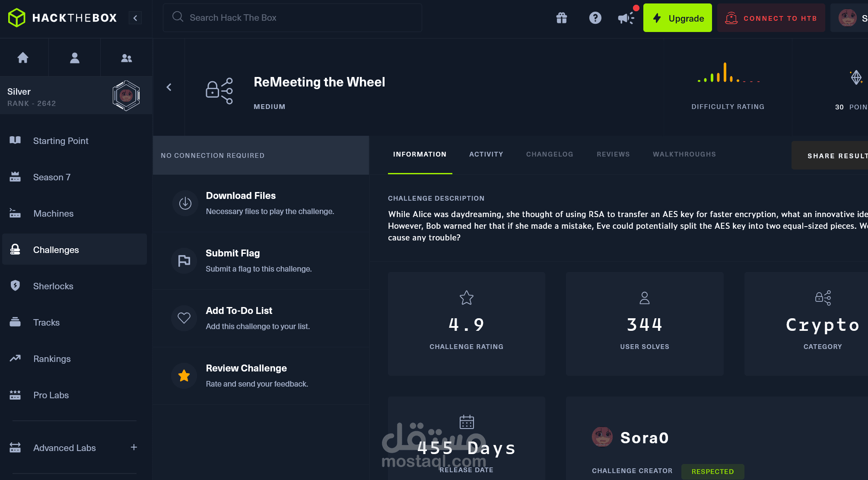
Task: Click the creator Sora0 avatar
Action: pos(602,437)
